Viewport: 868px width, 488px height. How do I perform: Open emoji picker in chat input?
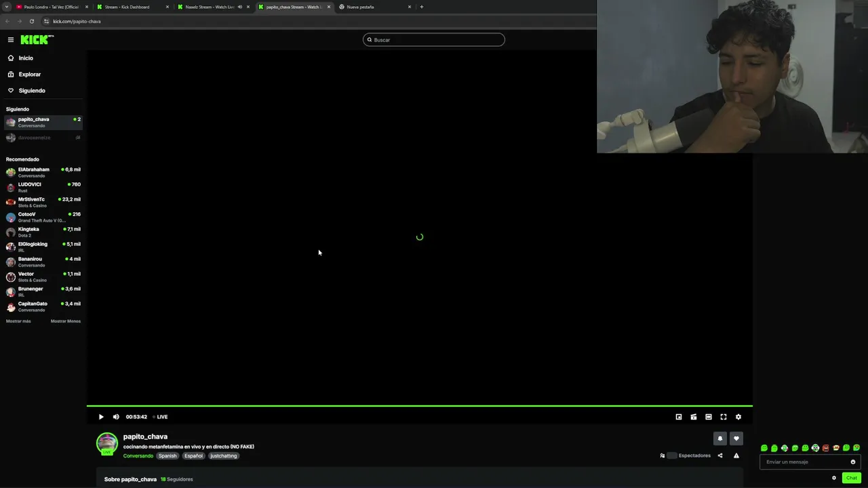tap(853, 462)
